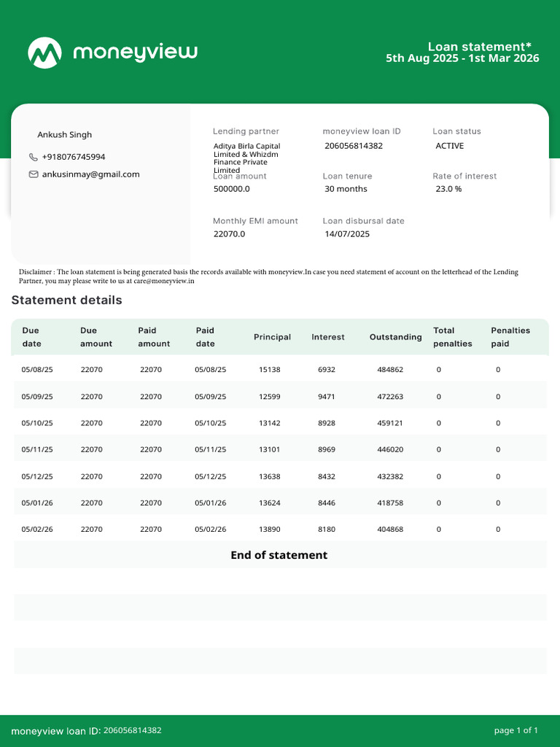Select the phone number +918076745994
Viewport: 560px width, 747px height.
74,157
